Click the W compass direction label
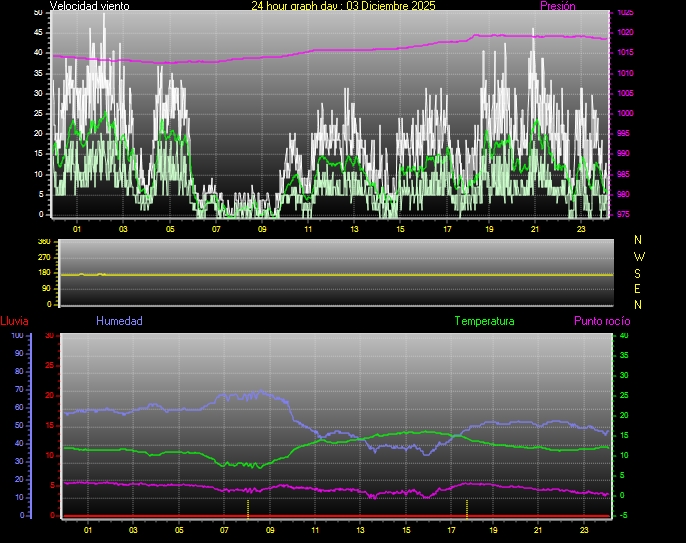 click(639, 256)
